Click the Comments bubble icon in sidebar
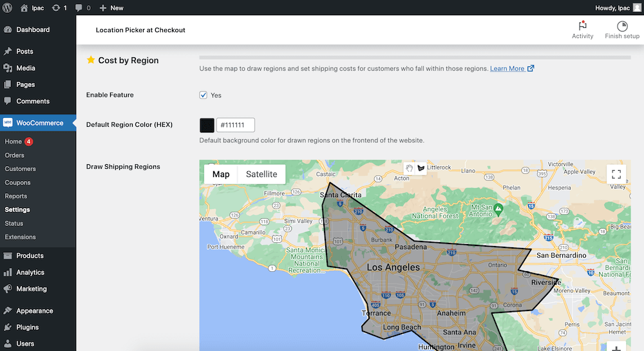Image resolution: width=644 pixels, height=351 pixels. point(7,101)
